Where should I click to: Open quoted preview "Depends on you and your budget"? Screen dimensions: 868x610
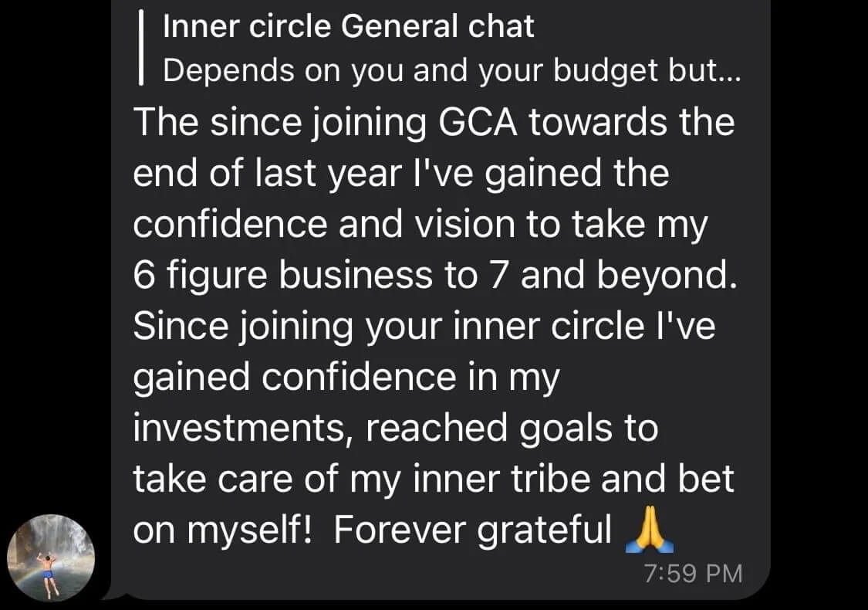pos(451,70)
